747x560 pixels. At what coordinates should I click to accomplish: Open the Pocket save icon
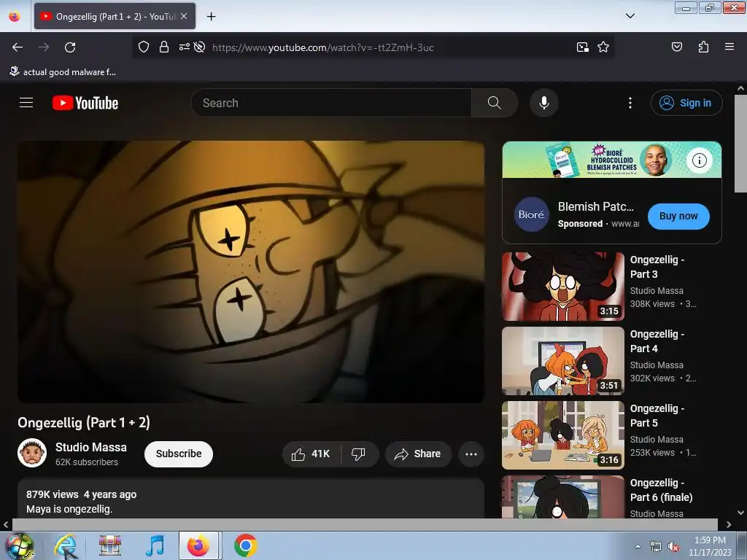click(x=676, y=47)
